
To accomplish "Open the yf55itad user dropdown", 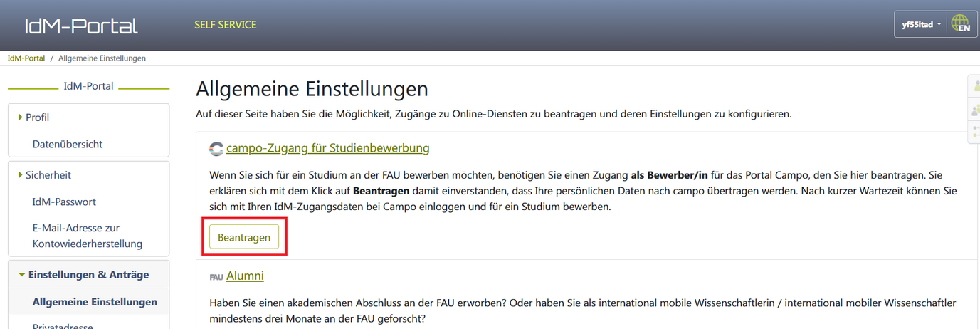I will point(921,24).
